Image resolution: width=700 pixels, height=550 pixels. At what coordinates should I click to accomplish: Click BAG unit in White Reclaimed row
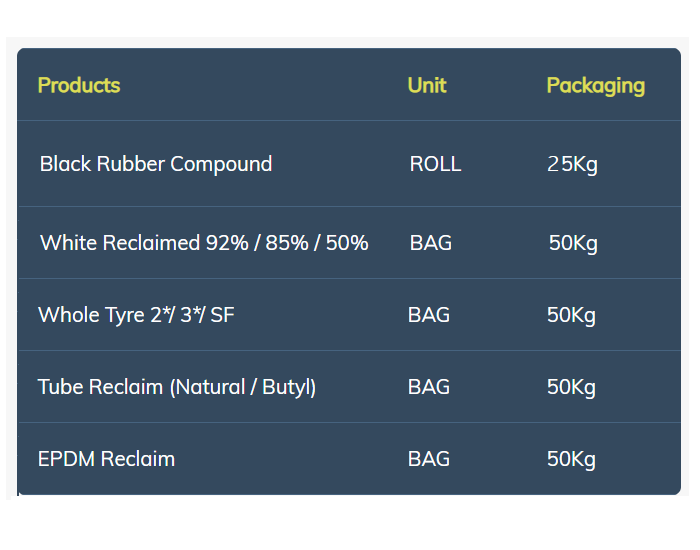[x=431, y=243]
